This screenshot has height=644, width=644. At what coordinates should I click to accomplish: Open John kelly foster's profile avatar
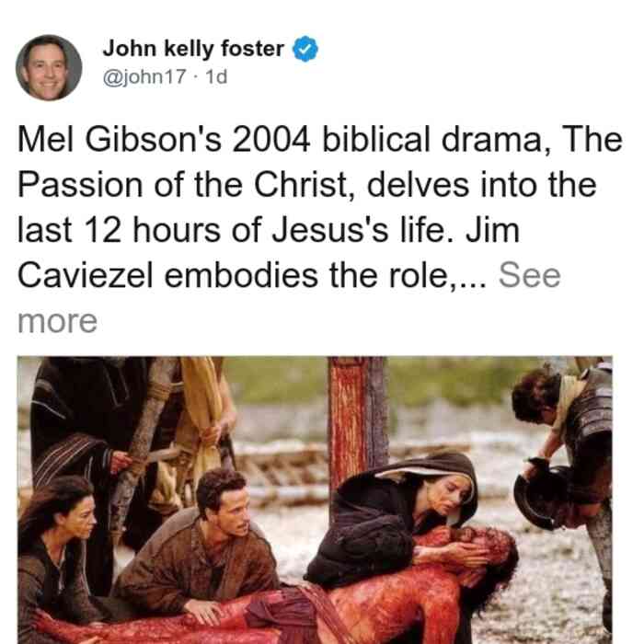click(x=49, y=68)
